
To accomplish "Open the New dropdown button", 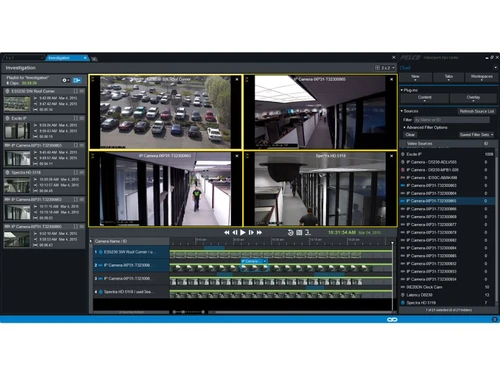I will 415,77.
